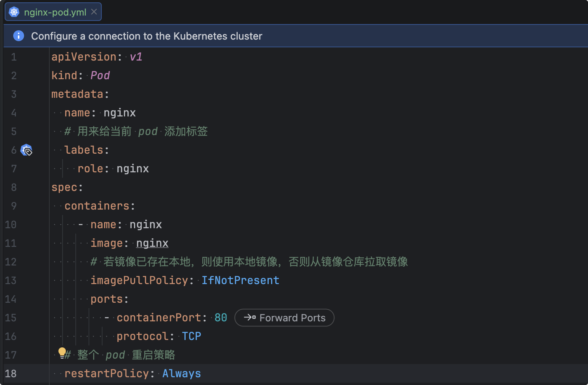The width and height of the screenshot is (588, 385).
Task: Click the Kubernetes label gutter icon
Action: 26,150
